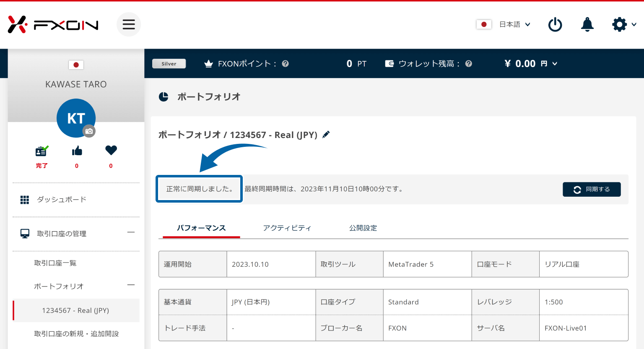Image resolution: width=644 pixels, height=349 pixels.
Task: Click the 1:500 leverage cell
Action: tap(584, 302)
